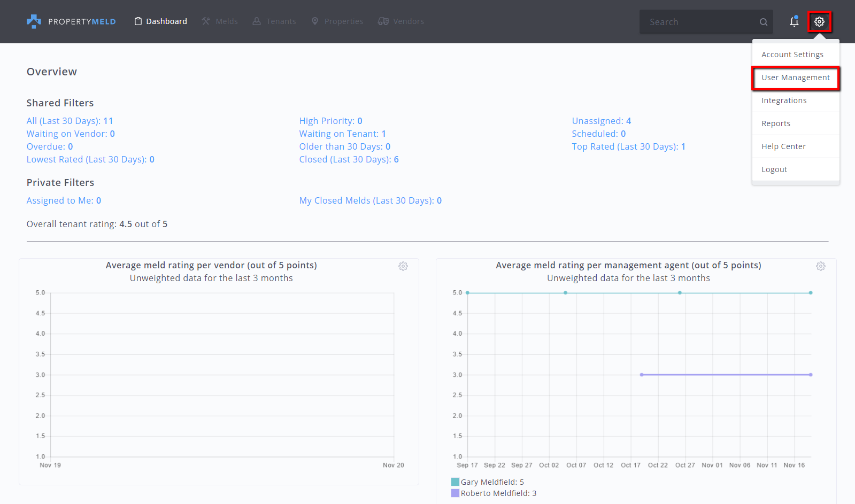Image resolution: width=855 pixels, height=504 pixels.
Task: Click the Gary Meldfield: 5 legend label
Action: pos(492,482)
